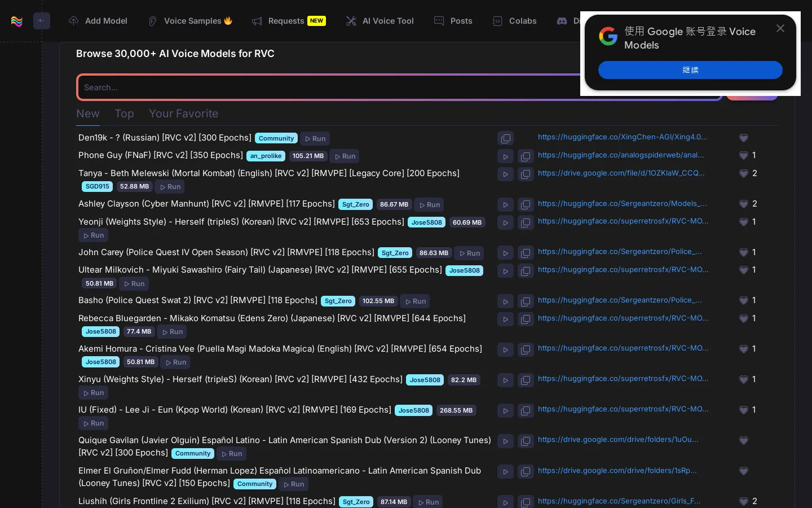Play preview for John Carey model

pyautogui.click(x=505, y=253)
